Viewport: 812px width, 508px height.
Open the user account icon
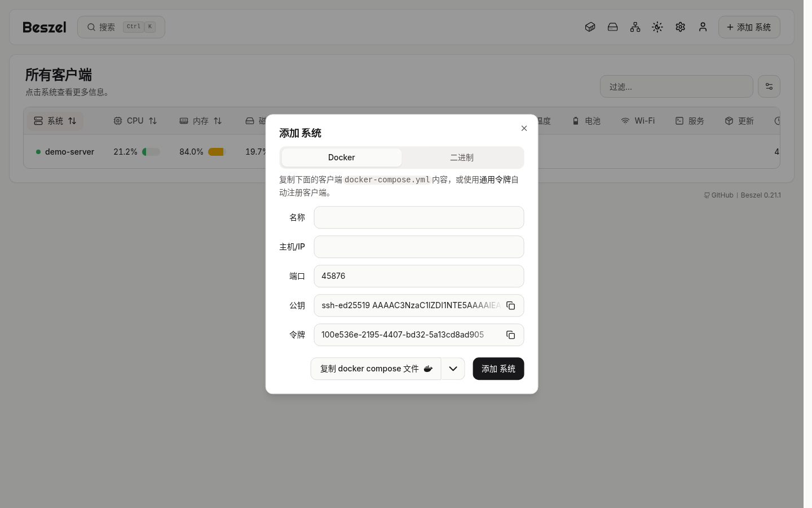703,27
